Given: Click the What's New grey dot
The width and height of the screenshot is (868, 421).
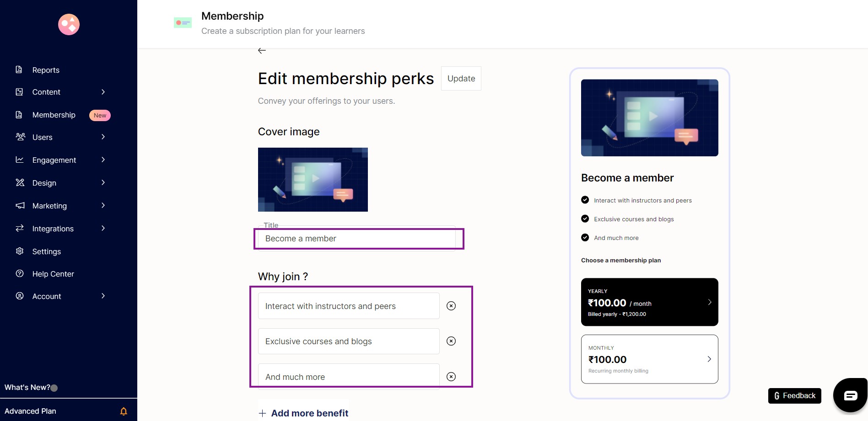Looking at the screenshot, I should [54, 388].
